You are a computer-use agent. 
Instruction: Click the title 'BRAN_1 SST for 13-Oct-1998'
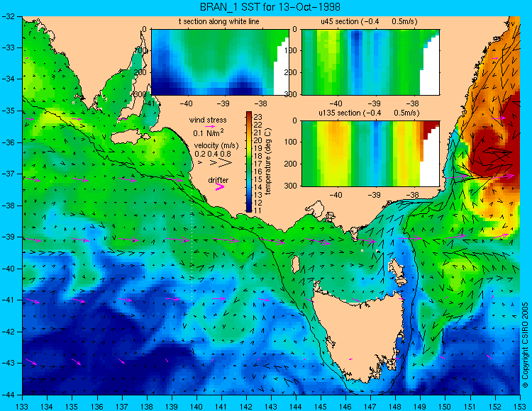click(x=270, y=7)
